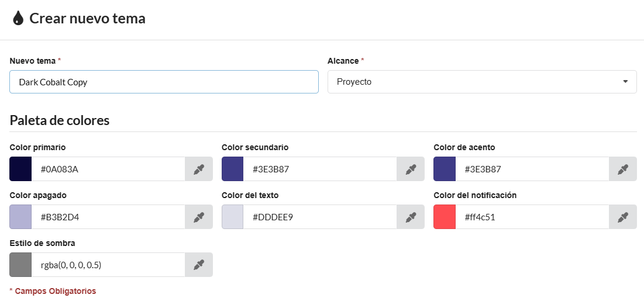The width and height of the screenshot is (644, 305).
Task: Click the Color de acento swatch
Action: click(445, 169)
